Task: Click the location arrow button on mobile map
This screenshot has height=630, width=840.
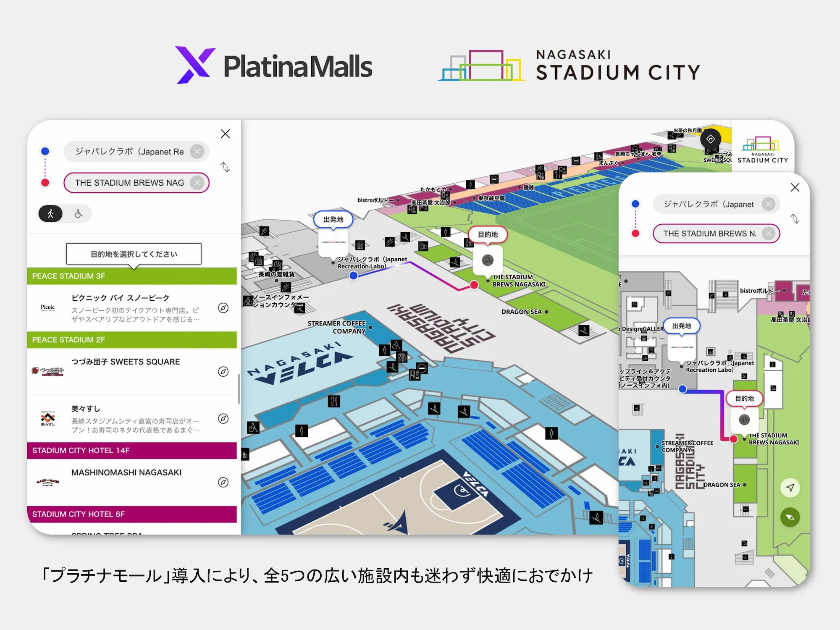Action: (790, 488)
